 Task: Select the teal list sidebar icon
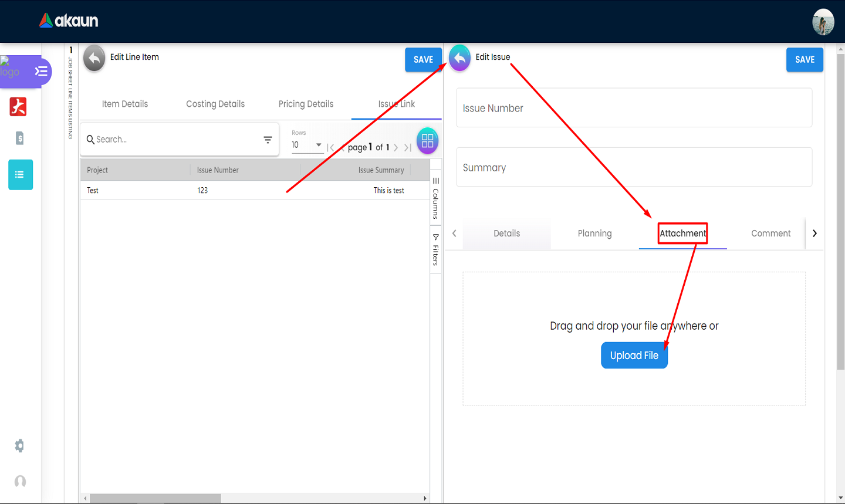pos(21,175)
